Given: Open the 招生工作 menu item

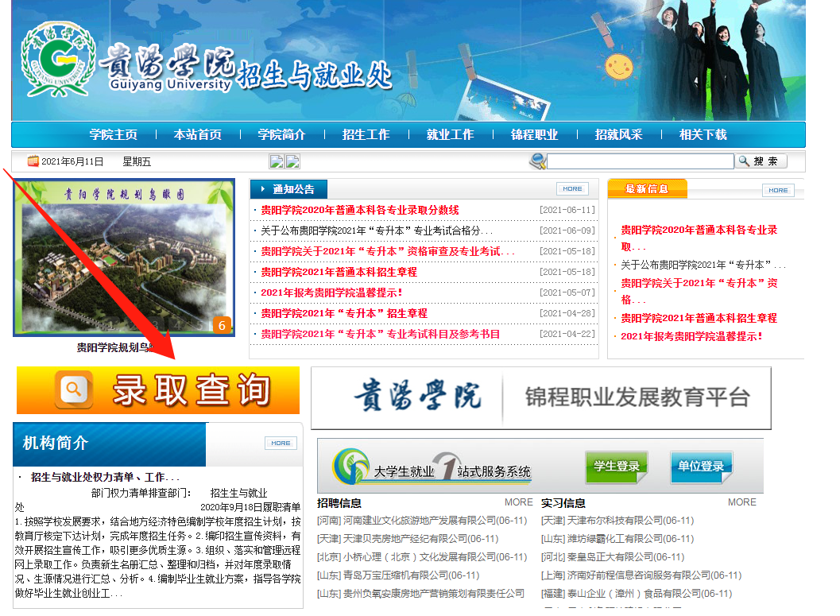Looking at the screenshot, I should [366, 135].
